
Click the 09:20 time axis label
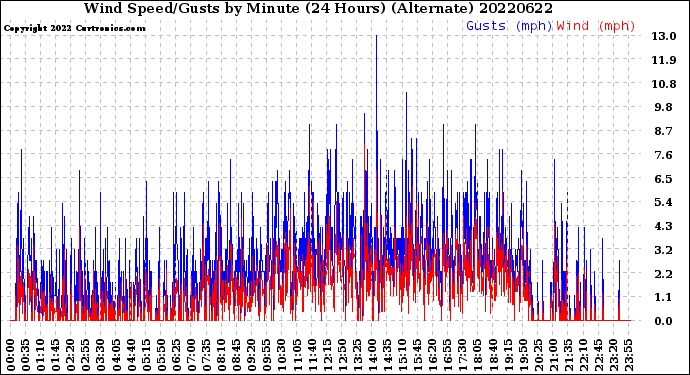[252, 355]
